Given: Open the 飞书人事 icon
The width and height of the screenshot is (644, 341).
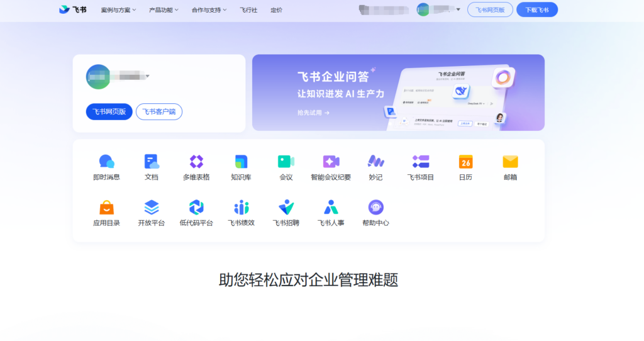Looking at the screenshot, I should click(331, 208).
